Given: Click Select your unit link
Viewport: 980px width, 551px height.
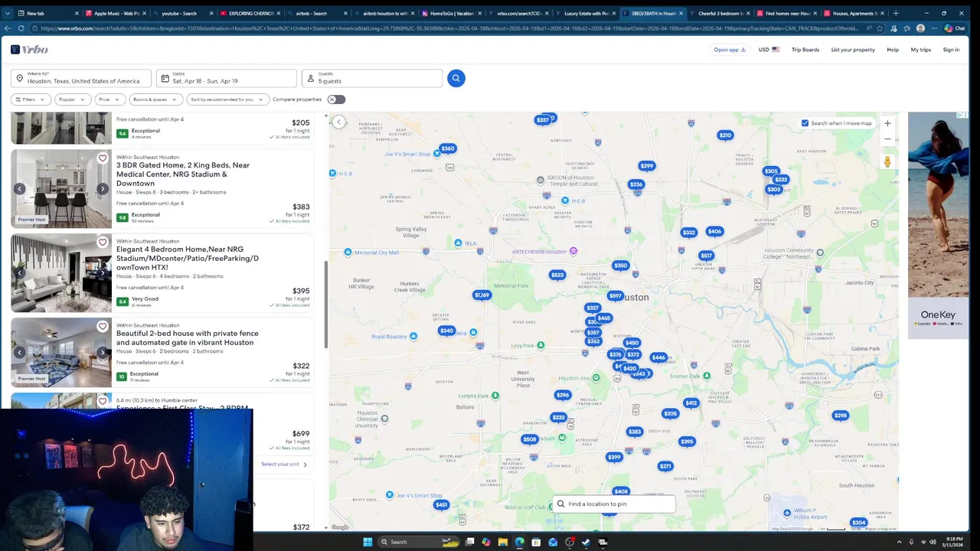Looking at the screenshot, I should tap(284, 465).
